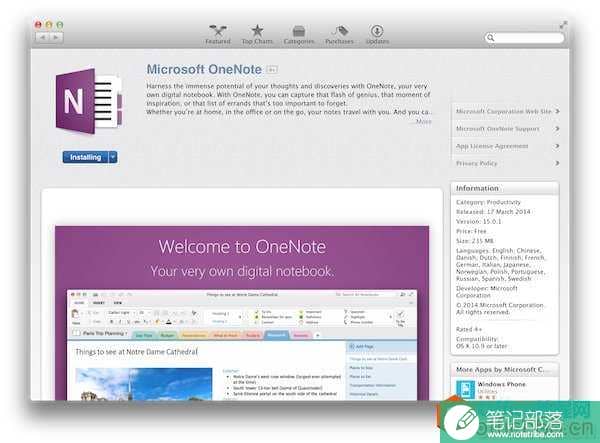Click the Microsoft OneNote app icon
The height and width of the screenshot is (443, 600).
pos(89,101)
